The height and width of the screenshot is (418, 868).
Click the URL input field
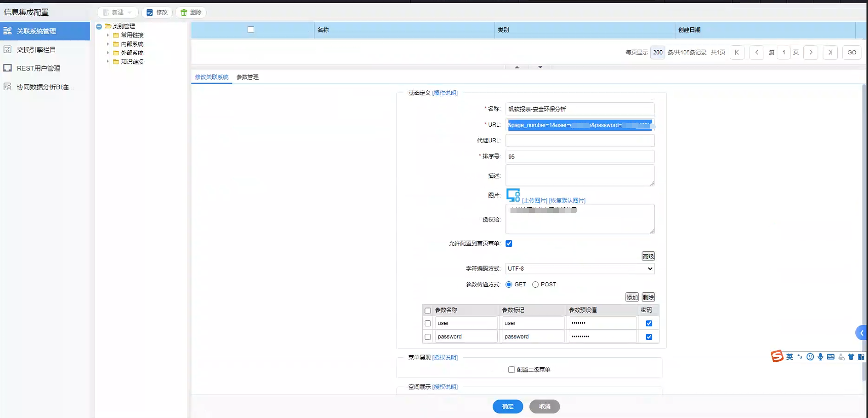point(580,125)
